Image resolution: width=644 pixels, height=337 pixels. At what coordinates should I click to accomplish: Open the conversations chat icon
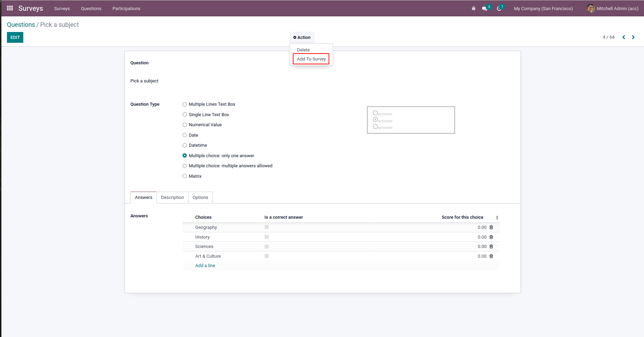[x=484, y=8]
